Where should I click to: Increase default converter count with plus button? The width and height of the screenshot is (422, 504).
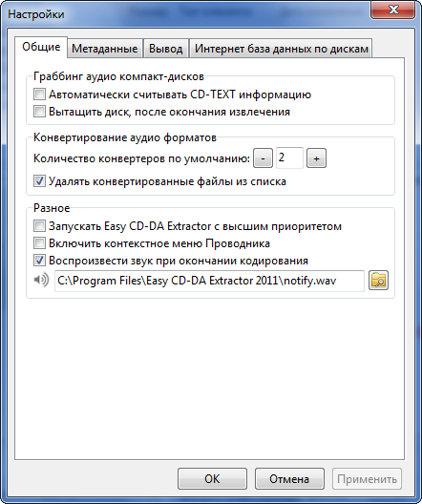pyautogui.click(x=316, y=157)
